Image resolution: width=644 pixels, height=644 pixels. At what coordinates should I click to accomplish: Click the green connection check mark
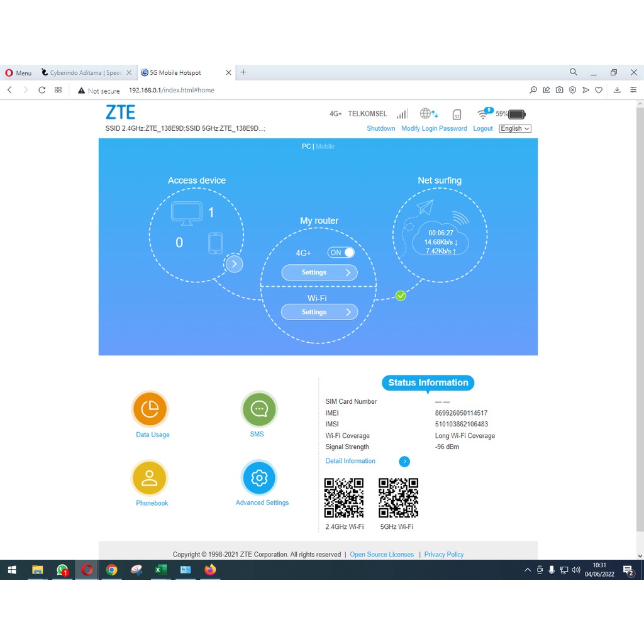[x=401, y=296]
